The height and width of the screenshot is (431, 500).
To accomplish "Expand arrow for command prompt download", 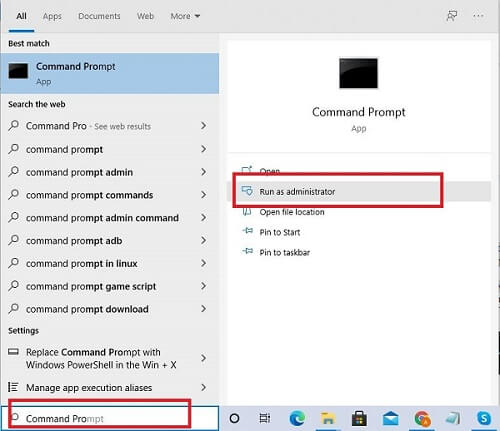I will (x=203, y=309).
